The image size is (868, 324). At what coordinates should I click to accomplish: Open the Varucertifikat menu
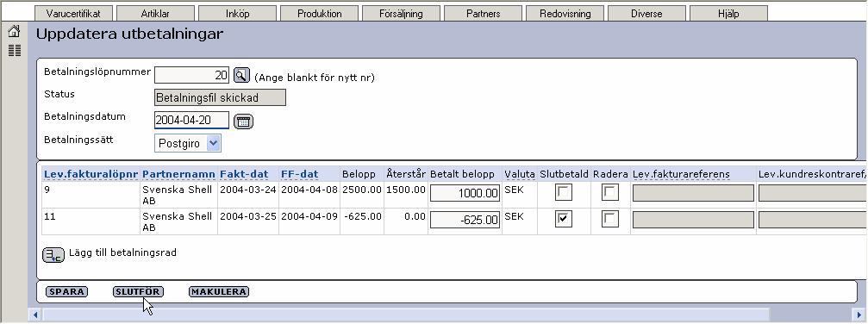click(x=73, y=14)
